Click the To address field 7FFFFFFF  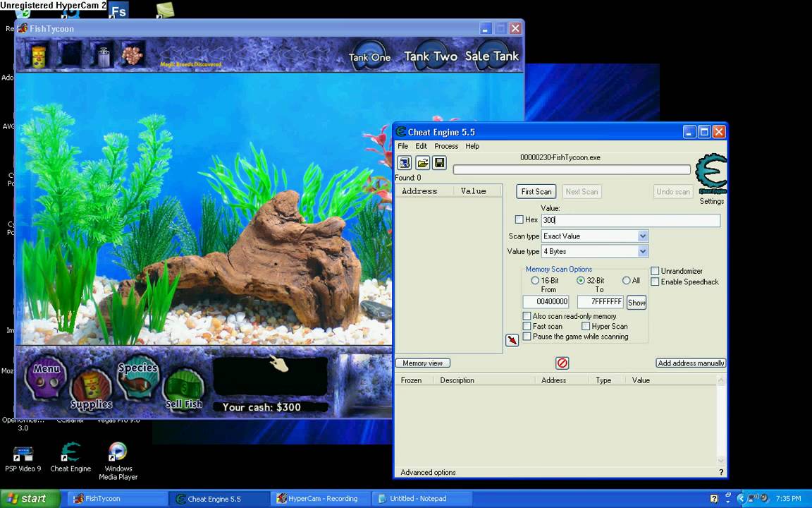point(601,302)
